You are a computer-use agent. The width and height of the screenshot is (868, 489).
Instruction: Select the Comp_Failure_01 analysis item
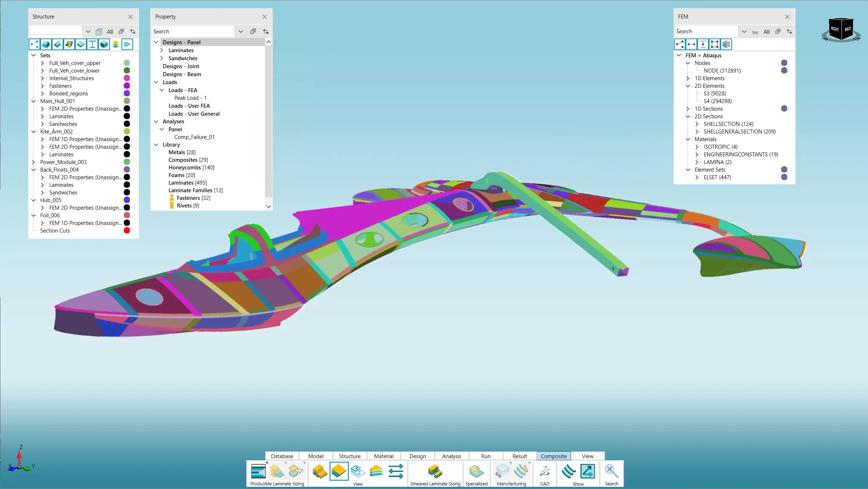pyautogui.click(x=194, y=137)
